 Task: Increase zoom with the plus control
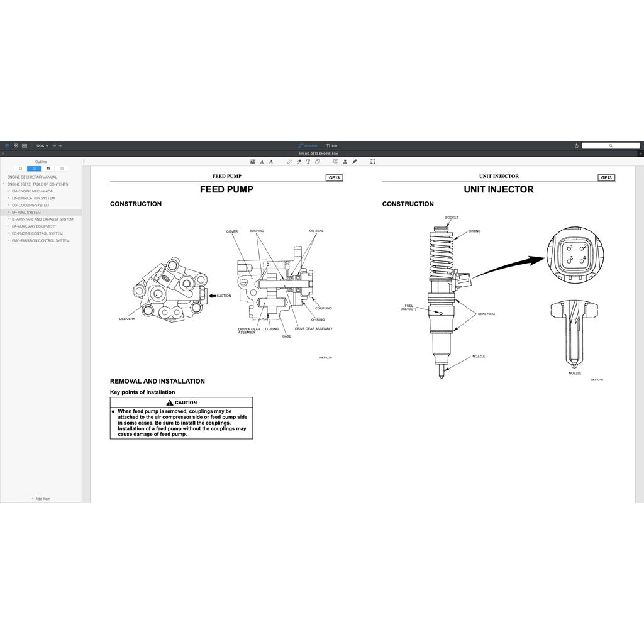pyautogui.click(x=60, y=145)
